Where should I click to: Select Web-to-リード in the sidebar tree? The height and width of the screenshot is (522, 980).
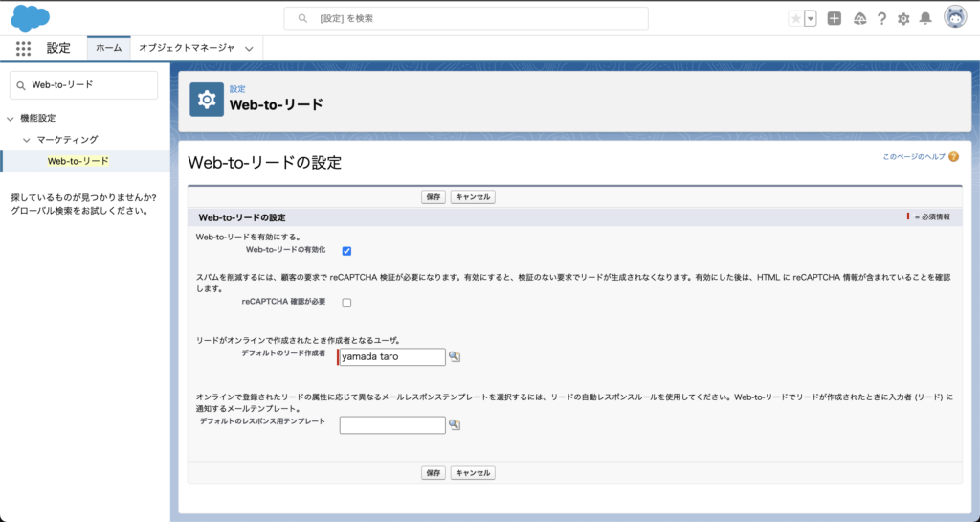pos(78,161)
